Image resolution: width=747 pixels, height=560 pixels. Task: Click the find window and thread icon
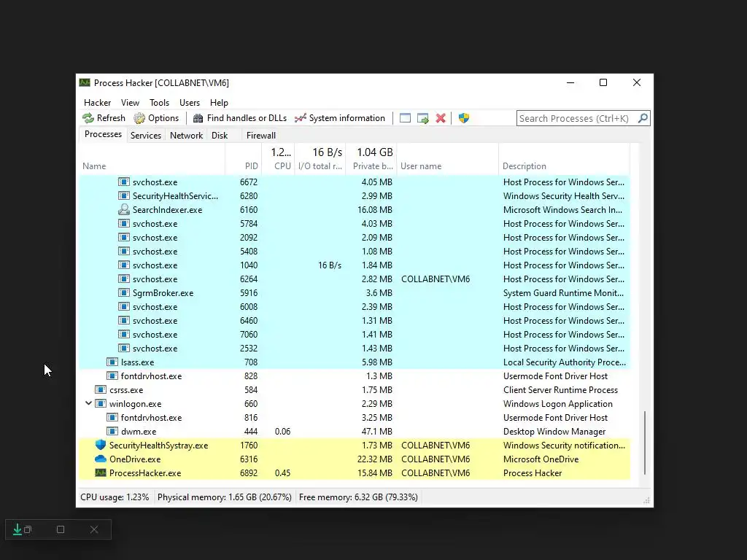pos(422,118)
